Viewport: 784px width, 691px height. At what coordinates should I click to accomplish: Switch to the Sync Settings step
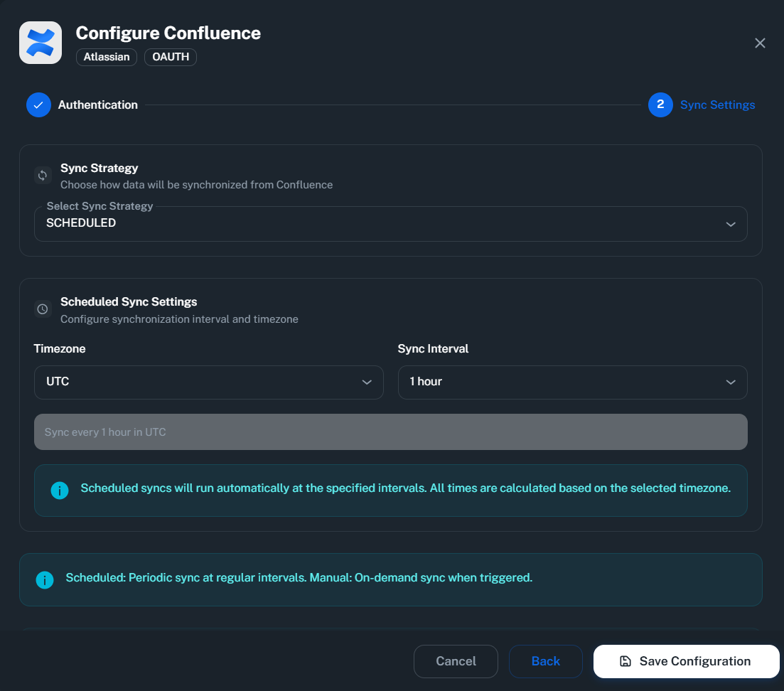pyautogui.click(x=717, y=105)
